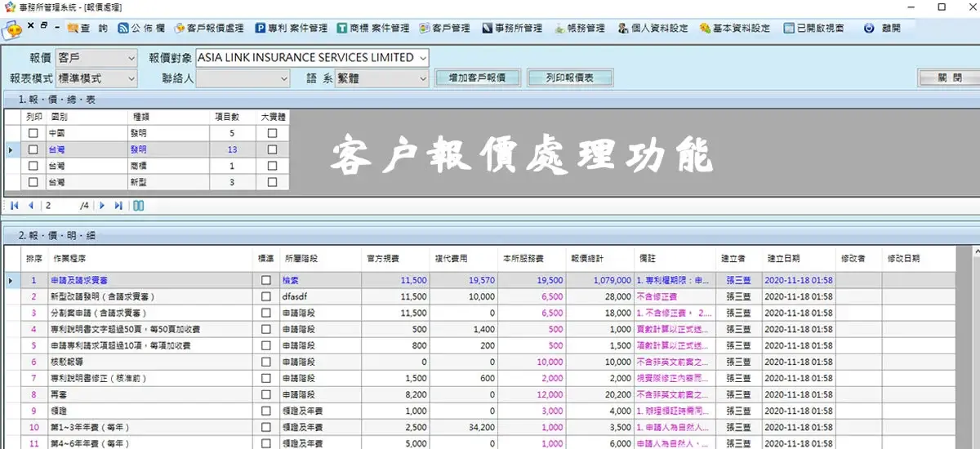Open the 客戶報價處理 menu
980x449 pixels.
click(x=209, y=28)
